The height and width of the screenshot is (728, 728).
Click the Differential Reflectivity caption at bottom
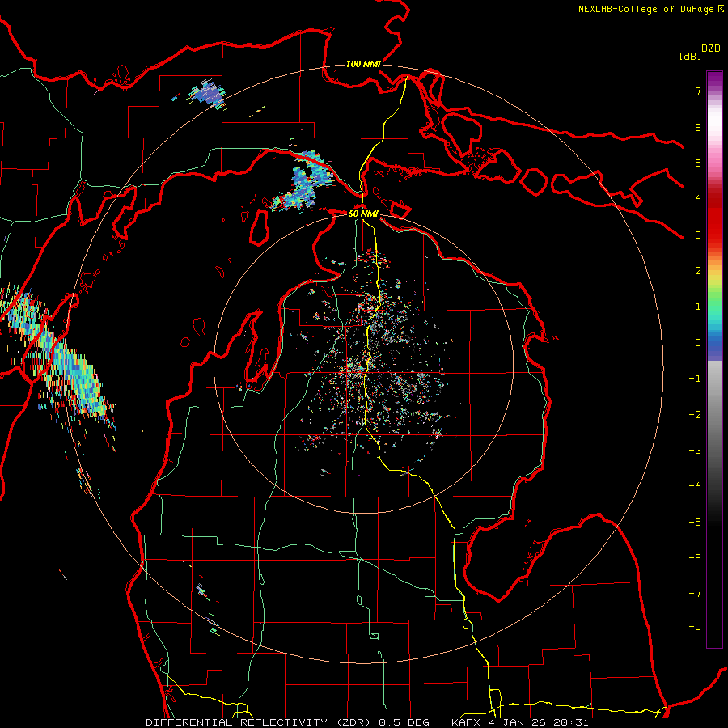coord(367,722)
